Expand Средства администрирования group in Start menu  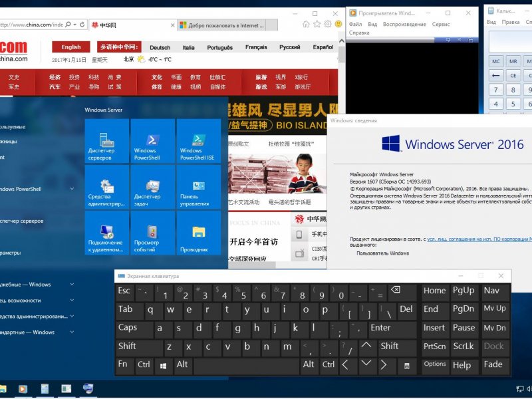(x=72, y=317)
